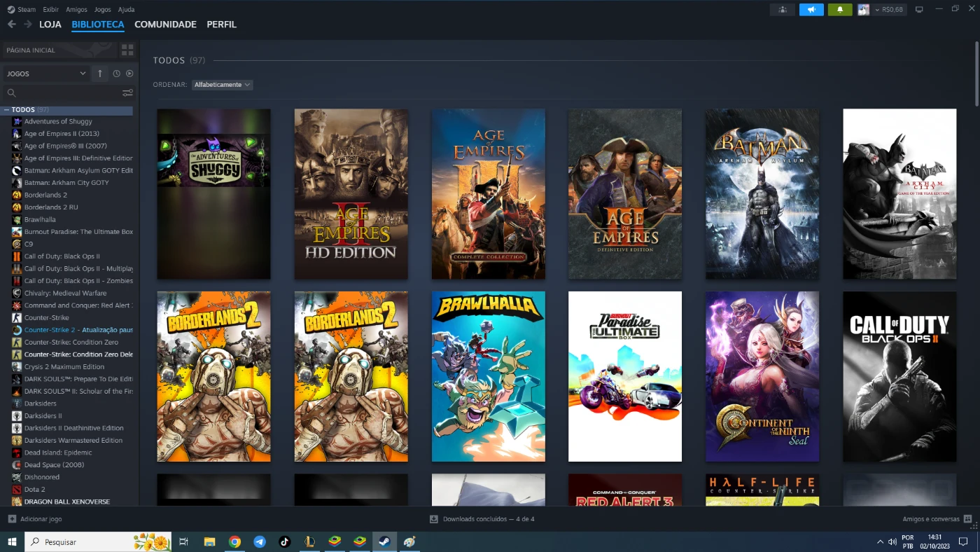The width and height of the screenshot is (980, 552).
Task: Click Adicionar jogo at bottom left
Action: (x=35, y=519)
